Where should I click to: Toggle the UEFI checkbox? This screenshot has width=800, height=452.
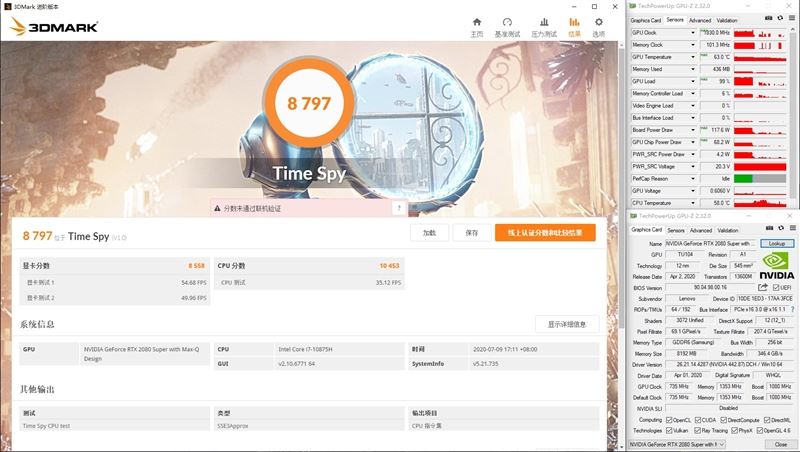[x=776, y=288]
